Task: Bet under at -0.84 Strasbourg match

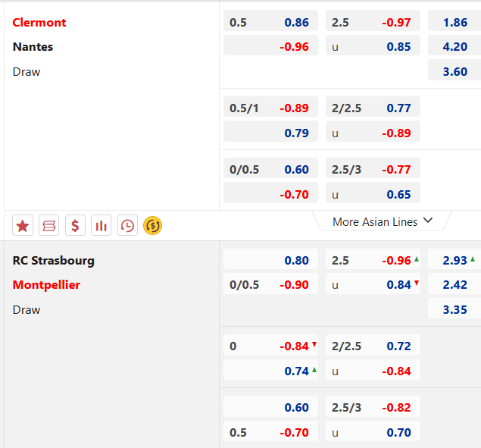Action: pos(373,370)
